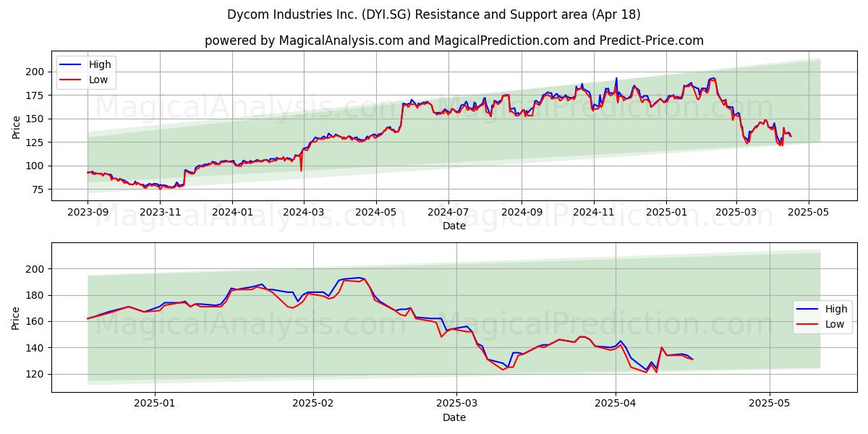Click blue High line sample in upper legend

pos(72,65)
